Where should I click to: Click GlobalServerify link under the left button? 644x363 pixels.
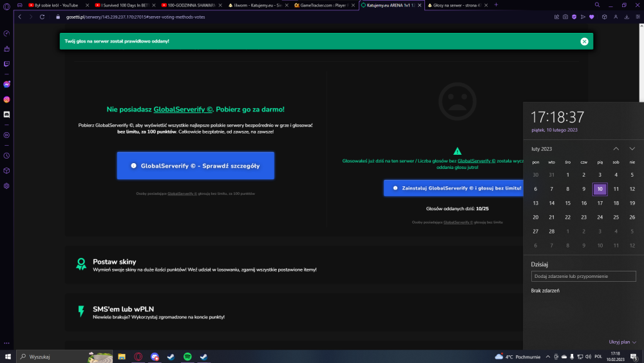182,193
